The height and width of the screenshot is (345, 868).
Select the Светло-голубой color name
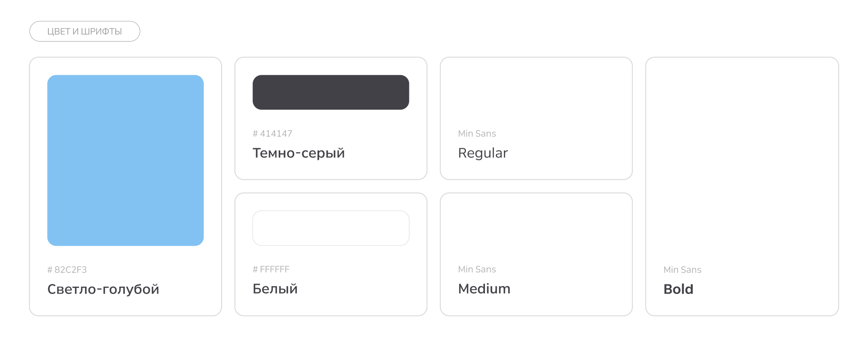(x=103, y=289)
